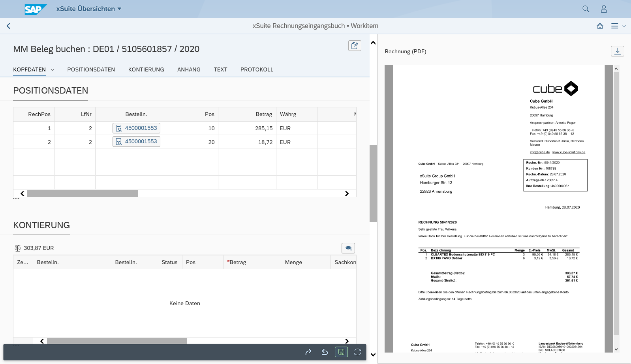The image size is (631, 364).
Task: Click the undo arrow in bottom toolbar
Action: pos(325,352)
